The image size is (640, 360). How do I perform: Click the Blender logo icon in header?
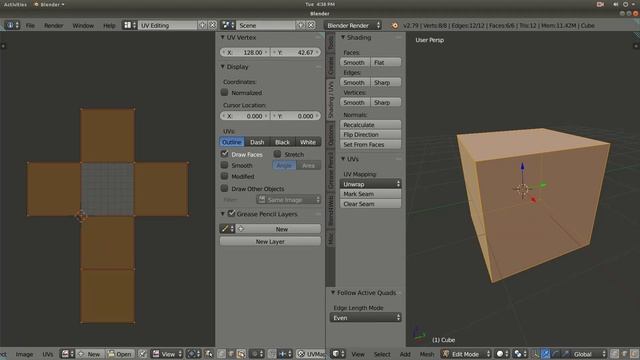click(x=395, y=25)
